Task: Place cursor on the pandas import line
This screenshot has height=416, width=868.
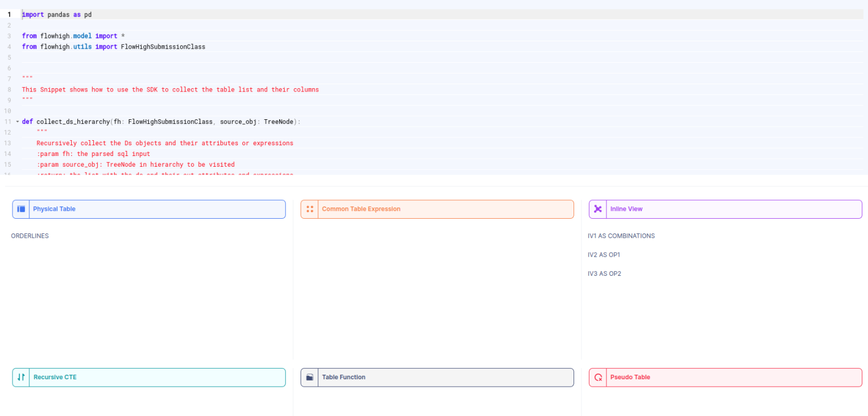Action: click(55, 14)
